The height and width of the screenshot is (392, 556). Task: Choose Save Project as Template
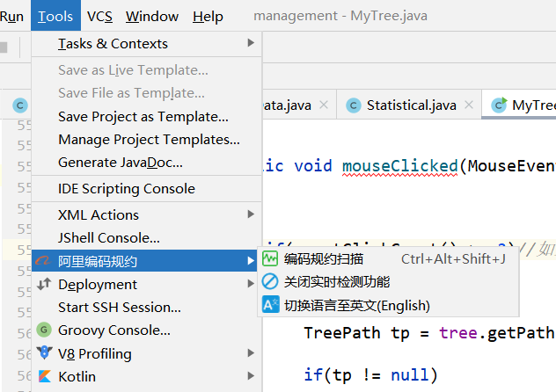tap(146, 117)
